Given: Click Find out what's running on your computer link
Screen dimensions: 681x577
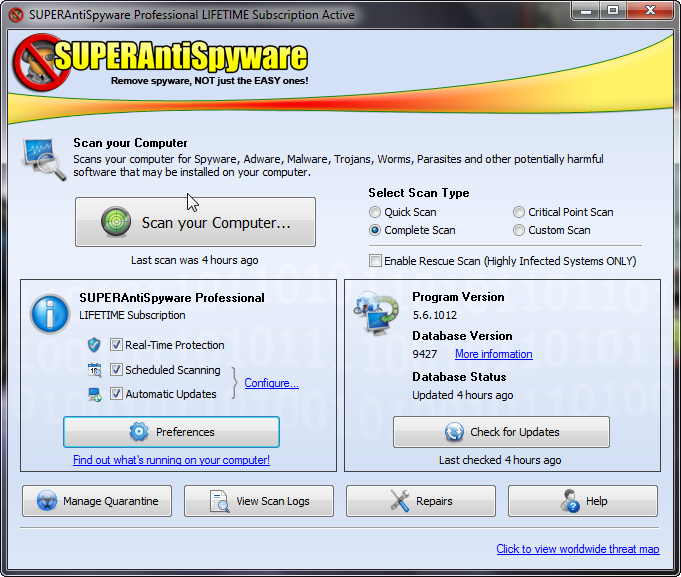Looking at the screenshot, I should (171, 460).
